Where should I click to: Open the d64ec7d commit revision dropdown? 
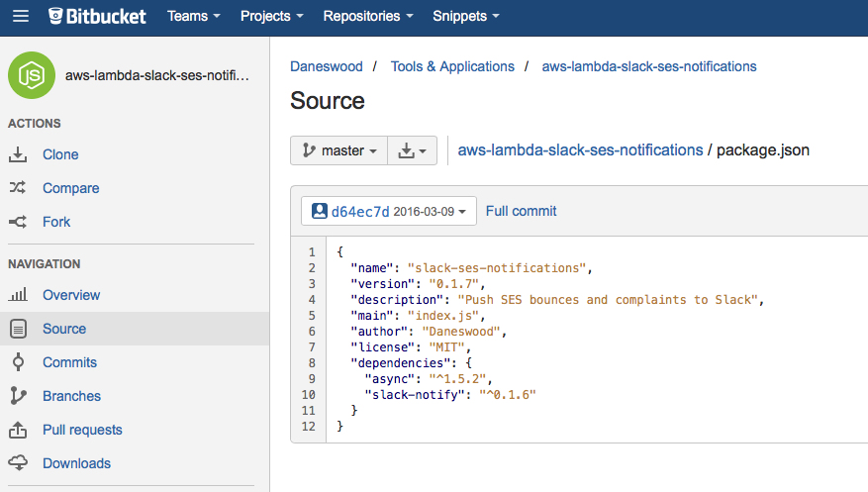pos(389,211)
